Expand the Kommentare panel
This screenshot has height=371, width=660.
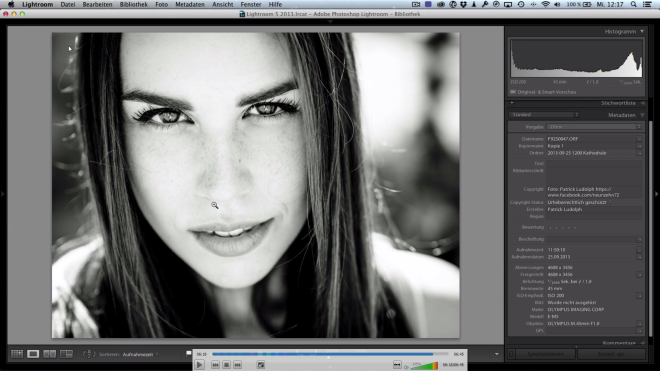(x=643, y=343)
